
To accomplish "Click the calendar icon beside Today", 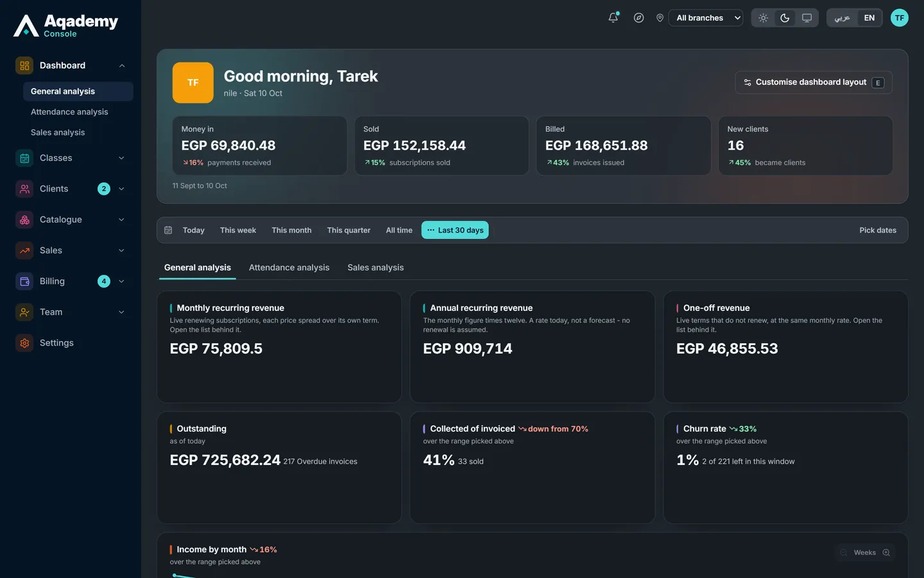I will pos(168,230).
